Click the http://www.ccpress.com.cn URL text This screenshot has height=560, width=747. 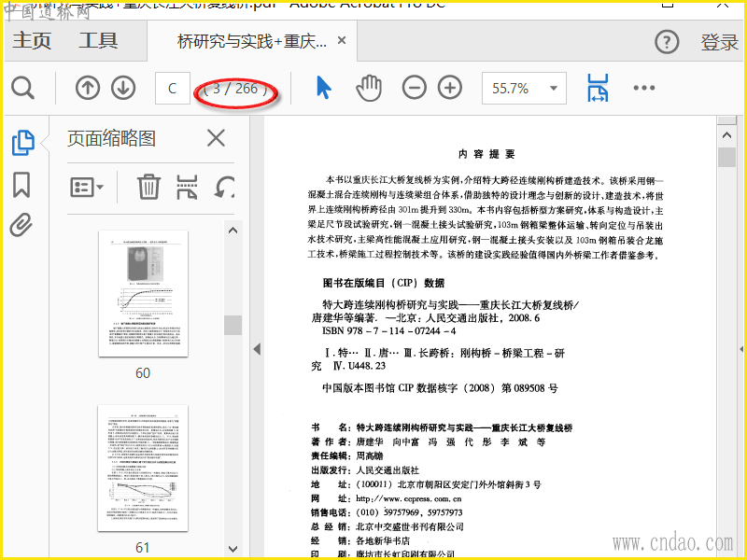coord(409,498)
